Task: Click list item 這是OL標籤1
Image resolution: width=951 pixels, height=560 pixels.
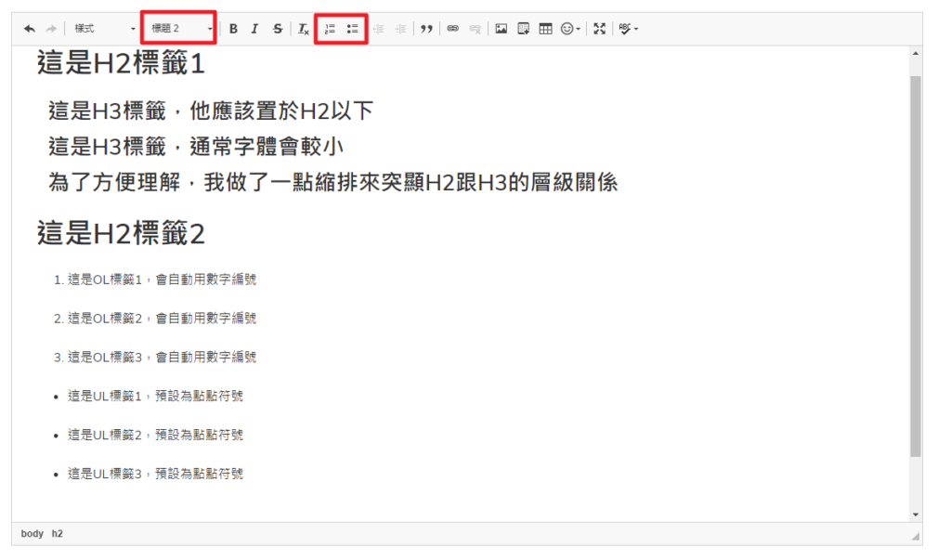Action: tap(162, 280)
